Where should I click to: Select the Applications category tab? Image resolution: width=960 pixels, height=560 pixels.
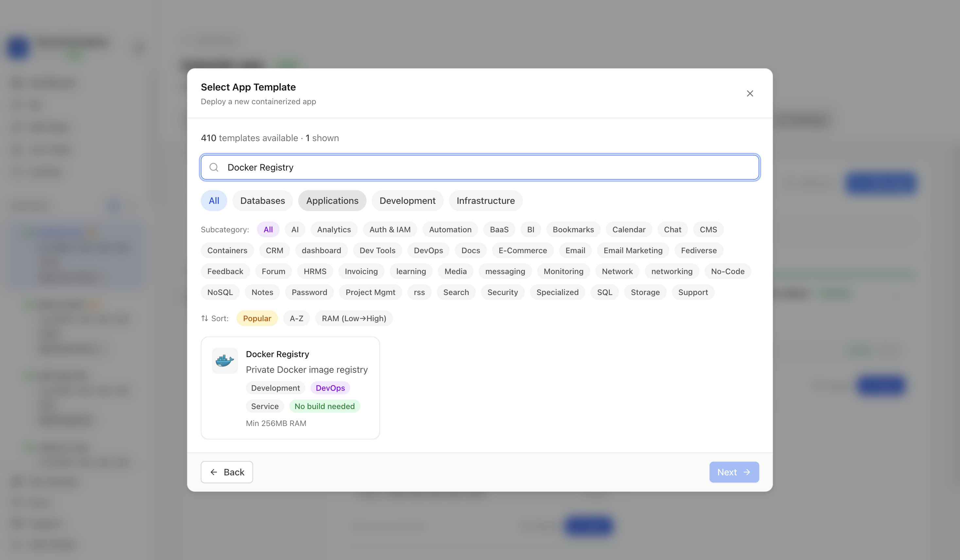(332, 201)
